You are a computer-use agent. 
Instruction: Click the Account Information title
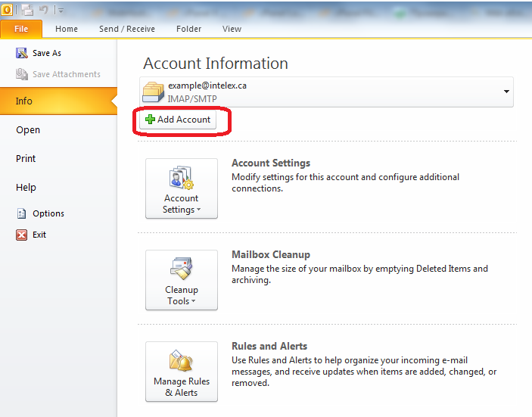(x=216, y=64)
